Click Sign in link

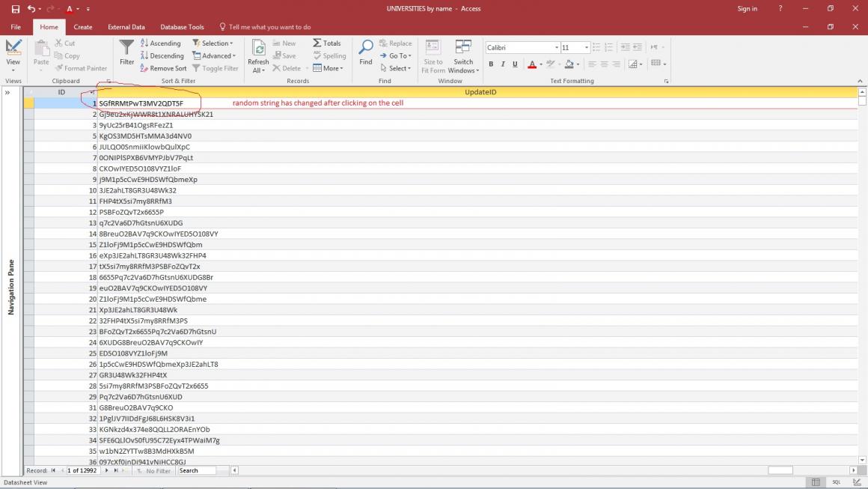748,9
